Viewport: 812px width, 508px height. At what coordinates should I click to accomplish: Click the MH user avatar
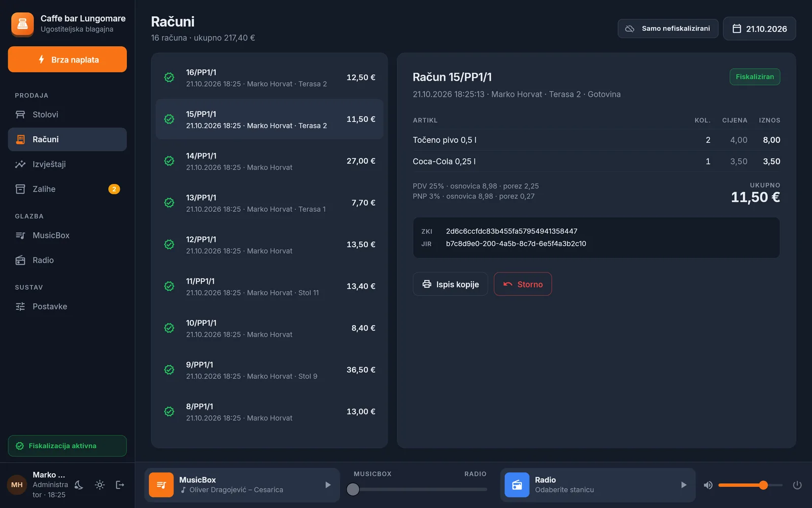17,485
